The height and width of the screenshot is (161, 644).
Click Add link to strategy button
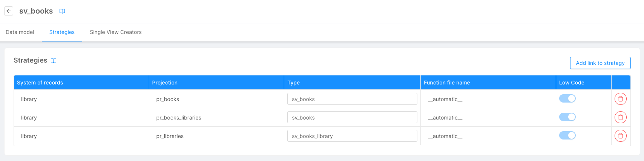coord(600,63)
